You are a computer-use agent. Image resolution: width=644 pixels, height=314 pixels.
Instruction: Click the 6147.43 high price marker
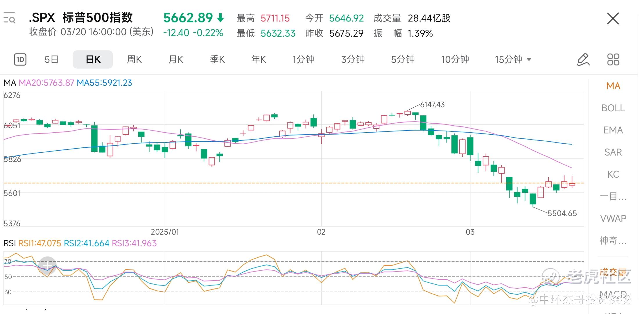[x=432, y=105]
